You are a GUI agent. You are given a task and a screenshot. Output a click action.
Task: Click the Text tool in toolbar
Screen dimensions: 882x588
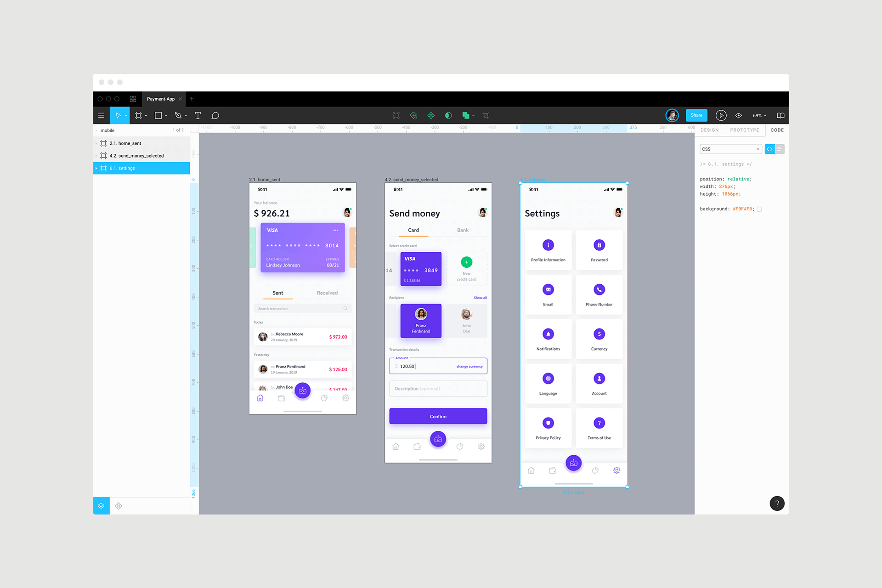tap(198, 115)
